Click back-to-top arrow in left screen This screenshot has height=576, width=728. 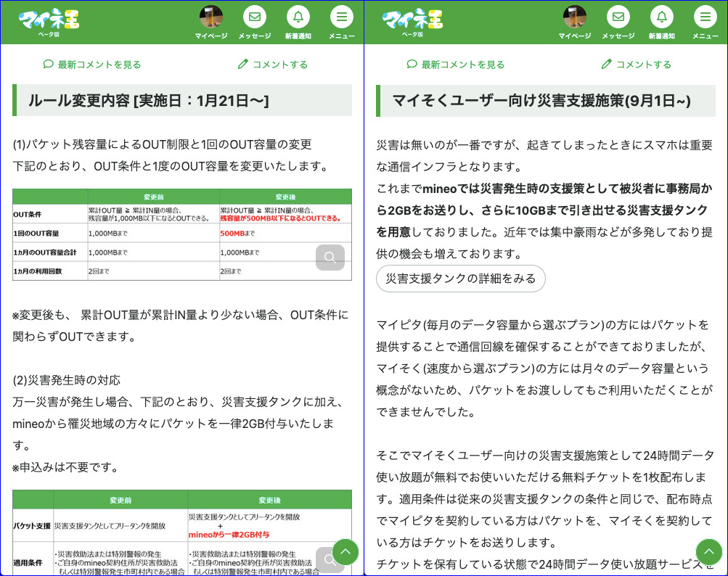coord(345,552)
